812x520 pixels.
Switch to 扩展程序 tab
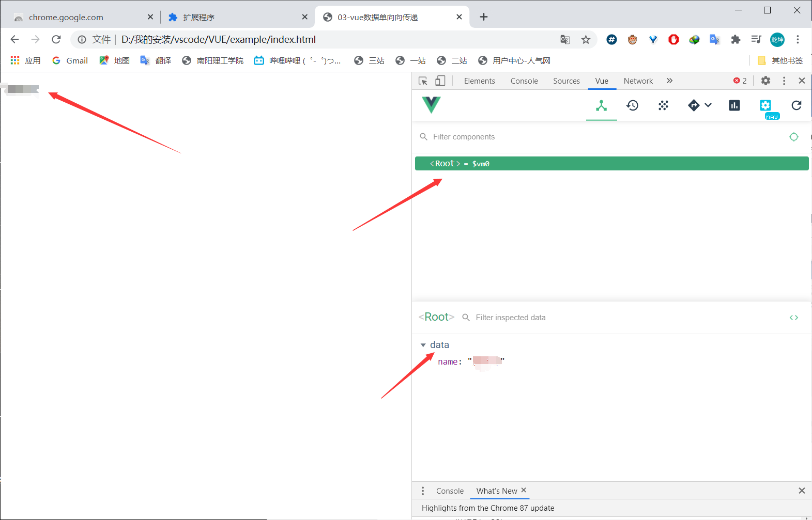238,17
